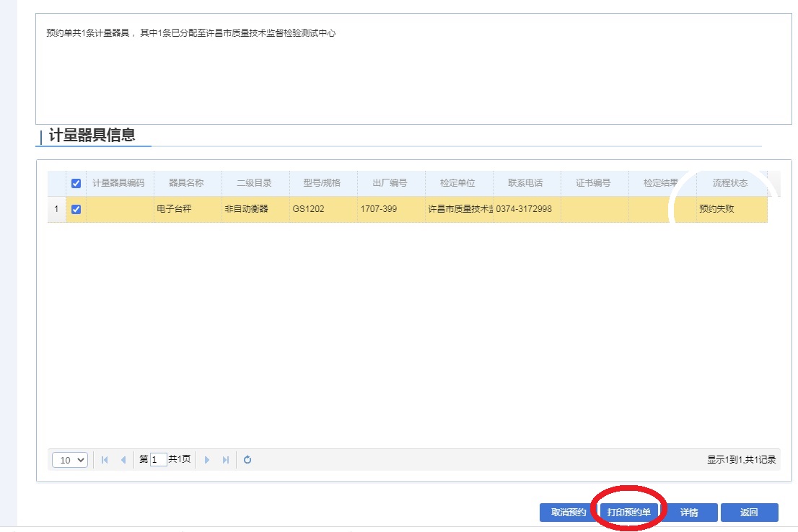Click the 型号/规格 column header

click(x=322, y=183)
